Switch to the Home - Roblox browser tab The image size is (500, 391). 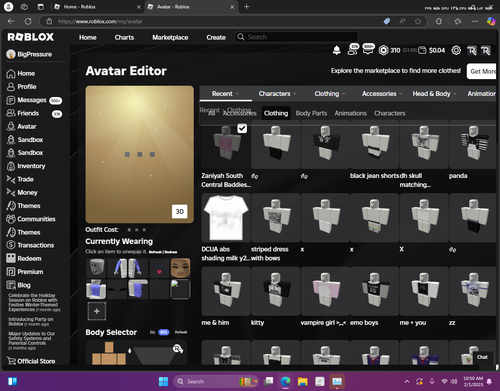[x=97, y=7]
